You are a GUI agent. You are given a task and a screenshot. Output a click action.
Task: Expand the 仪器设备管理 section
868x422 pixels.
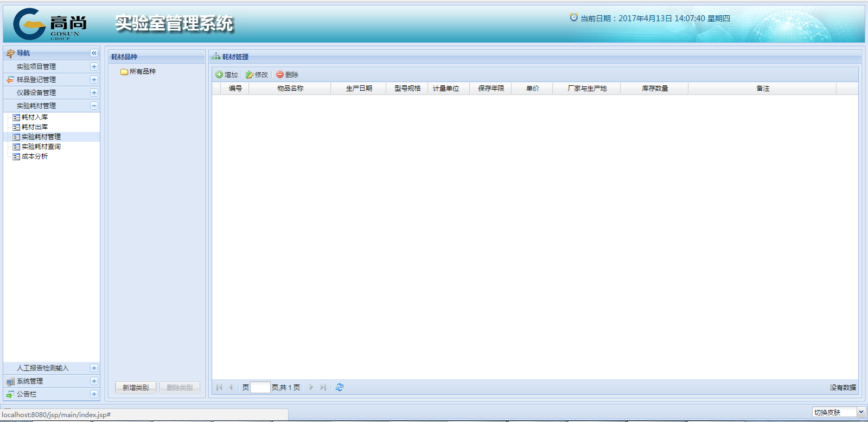tap(94, 92)
